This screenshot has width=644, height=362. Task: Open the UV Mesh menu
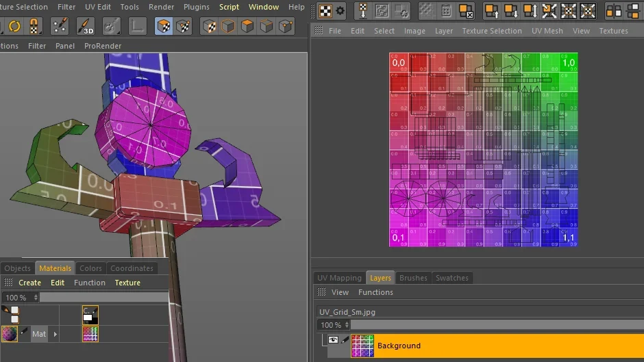(x=547, y=31)
